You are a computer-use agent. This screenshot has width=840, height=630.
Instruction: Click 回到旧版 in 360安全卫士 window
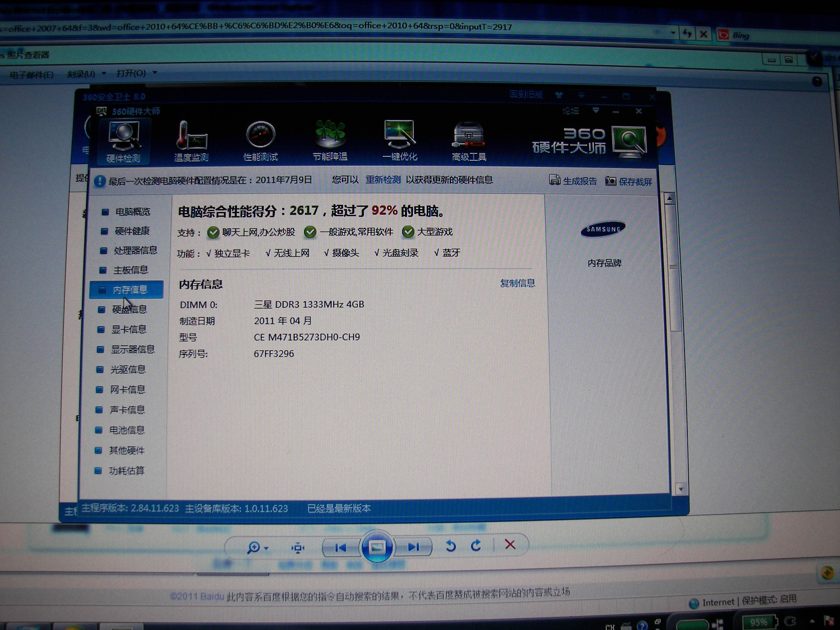coord(526,94)
